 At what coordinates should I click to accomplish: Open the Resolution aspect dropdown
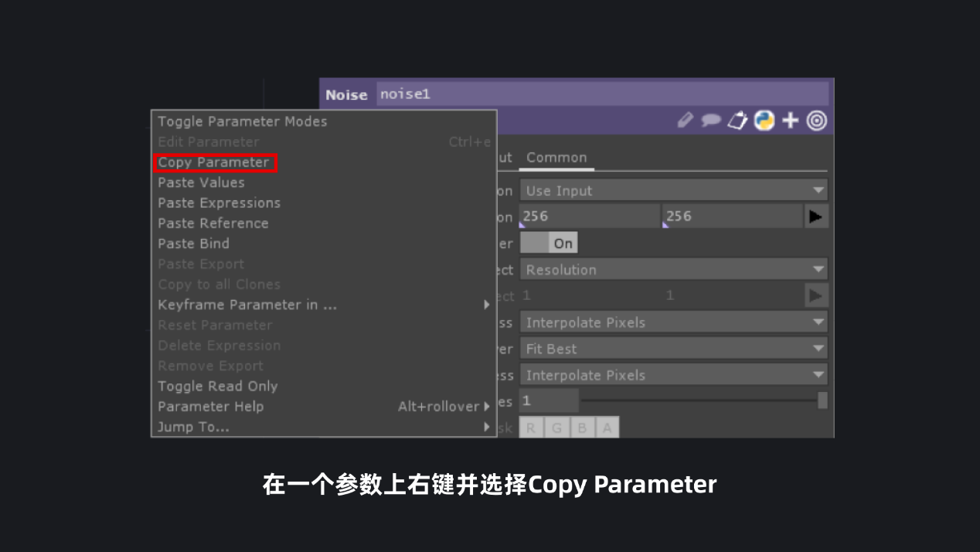[x=673, y=269]
